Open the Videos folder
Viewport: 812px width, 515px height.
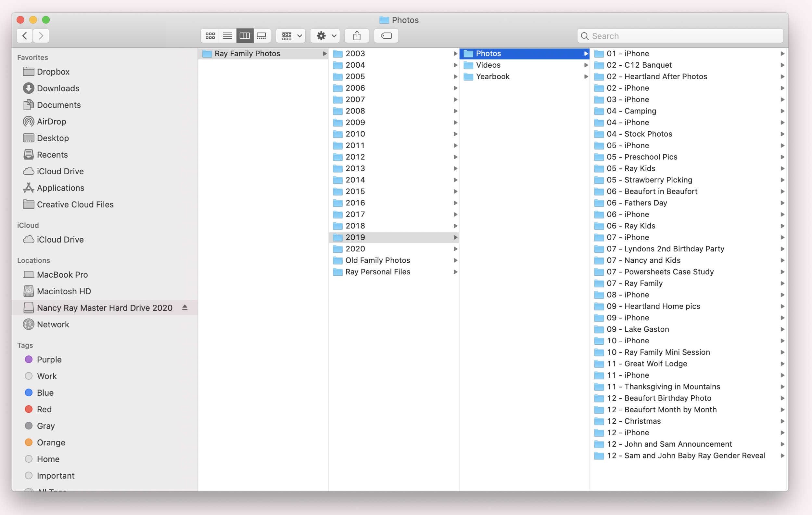click(x=488, y=65)
